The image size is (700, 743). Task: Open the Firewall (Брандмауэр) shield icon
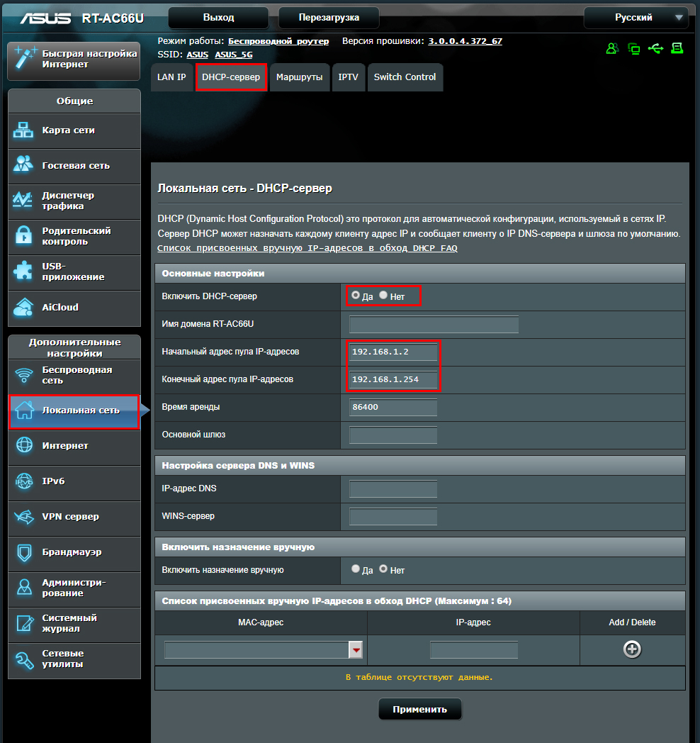click(x=24, y=552)
